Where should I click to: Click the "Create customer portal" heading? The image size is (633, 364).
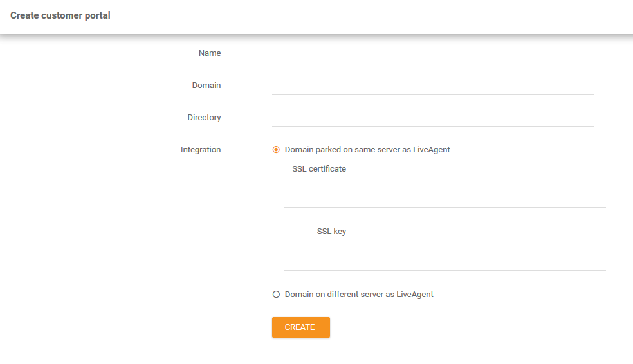point(60,15)
